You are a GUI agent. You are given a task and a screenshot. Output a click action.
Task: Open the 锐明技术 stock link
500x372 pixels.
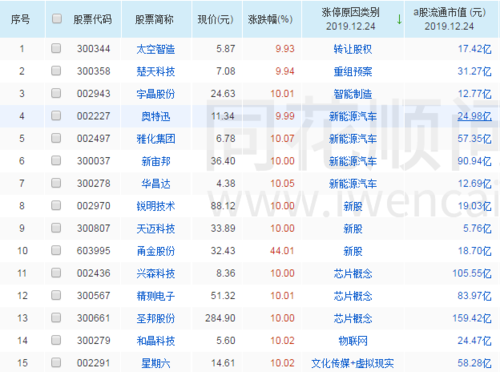click(156, 206)
